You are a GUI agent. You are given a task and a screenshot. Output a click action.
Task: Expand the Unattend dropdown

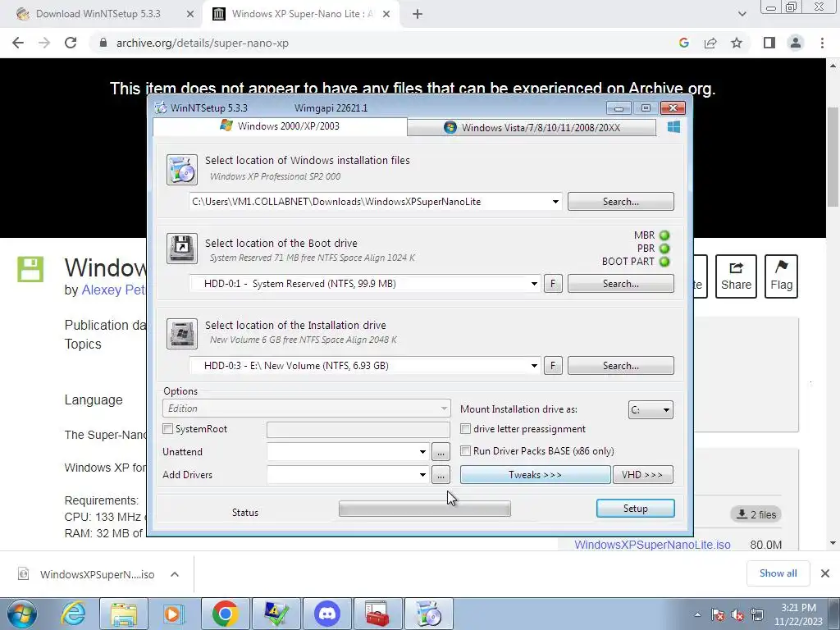coord(422,452)
